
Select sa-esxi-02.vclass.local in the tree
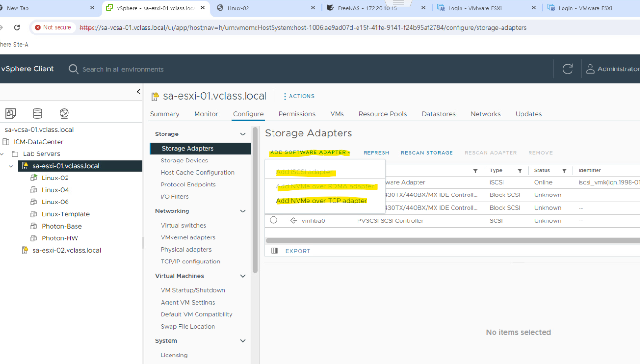click(x=67, y=250)
